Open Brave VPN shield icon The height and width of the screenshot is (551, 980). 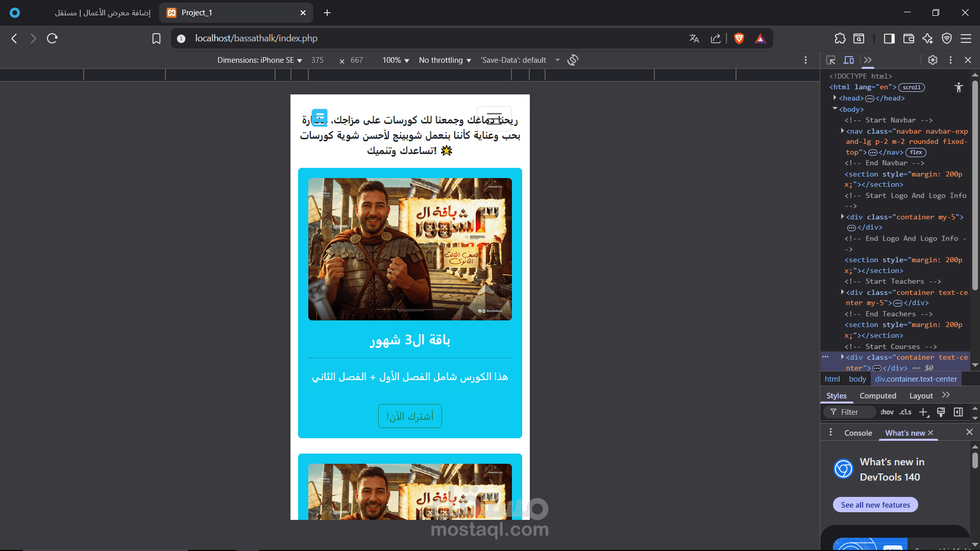point(947,38)
